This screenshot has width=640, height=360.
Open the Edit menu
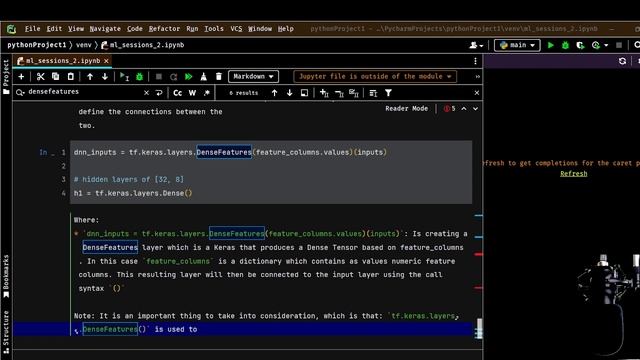pyautogui.click(x=54, y=29)
